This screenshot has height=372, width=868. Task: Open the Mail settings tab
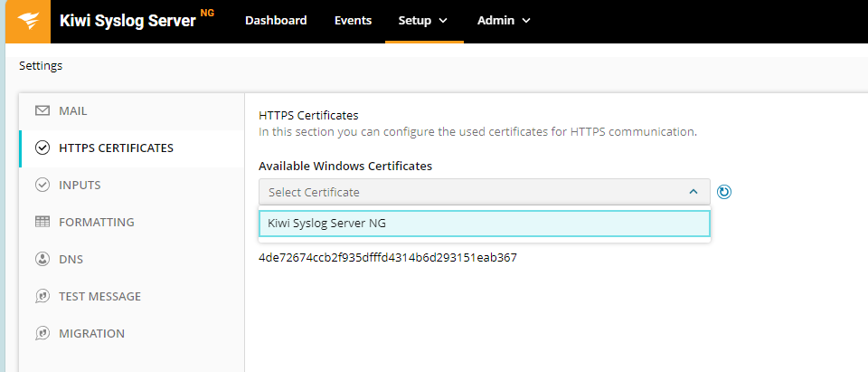tap(132, 111)
